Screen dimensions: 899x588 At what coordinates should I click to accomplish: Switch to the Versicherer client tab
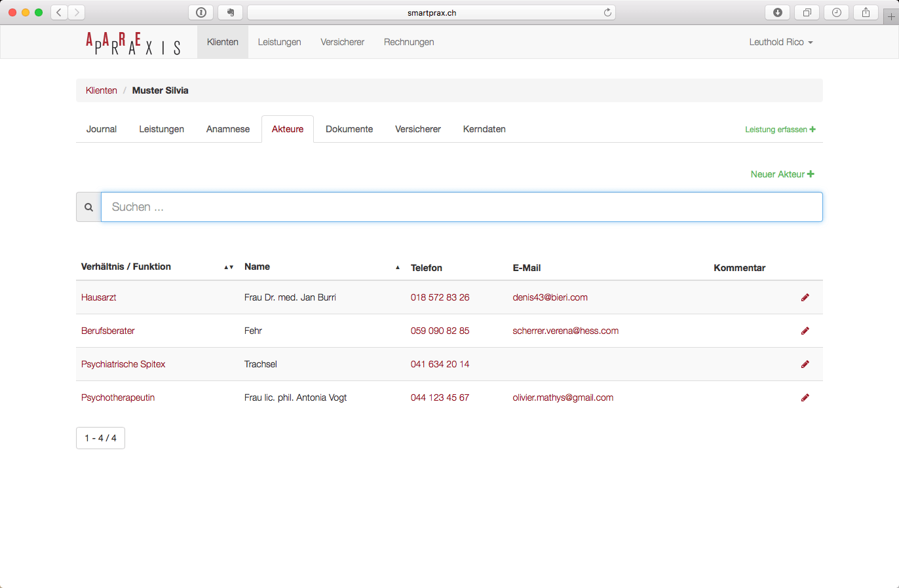coord(418,129)
